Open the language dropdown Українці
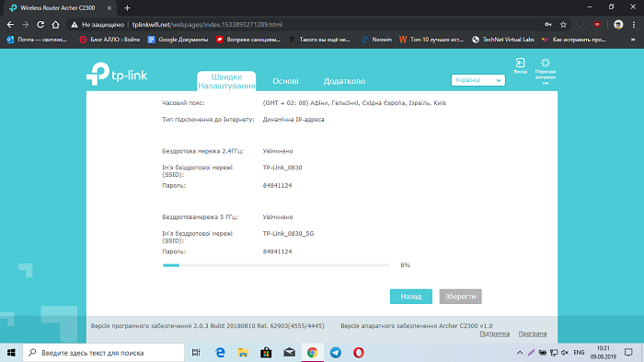 (478, 80)
